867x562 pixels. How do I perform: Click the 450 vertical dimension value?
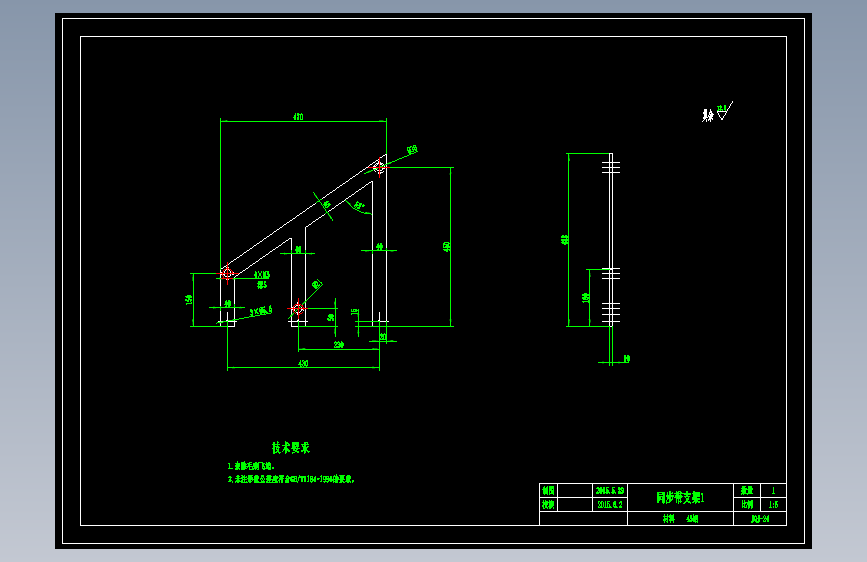click(x=447, y=247)
